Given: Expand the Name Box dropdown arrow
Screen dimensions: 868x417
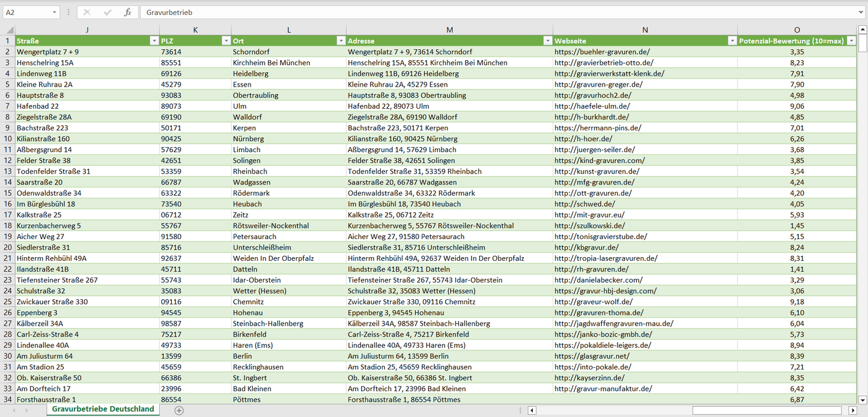Looking at the screenshot, I should point(55,12).
